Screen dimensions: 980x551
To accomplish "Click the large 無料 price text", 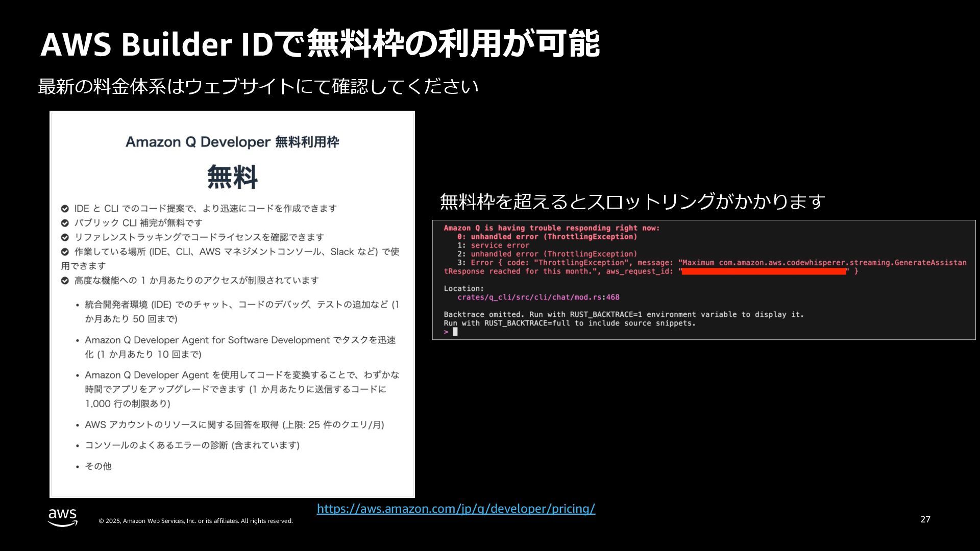I will pos(232,177).
